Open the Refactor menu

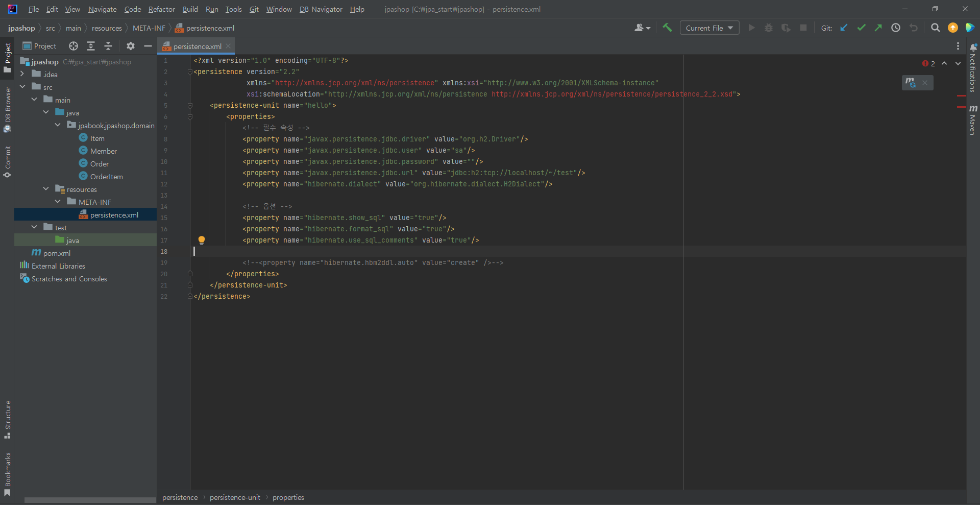(161, 9)
